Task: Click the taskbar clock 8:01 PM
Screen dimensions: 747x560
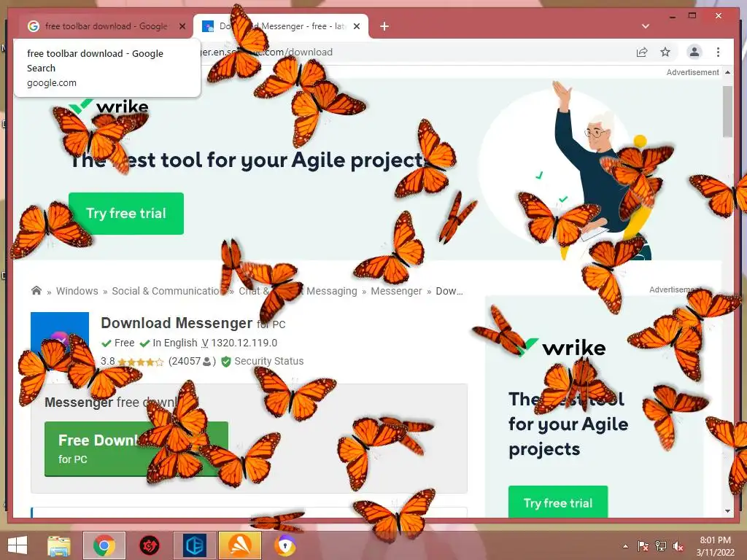Action: point(715,545)
